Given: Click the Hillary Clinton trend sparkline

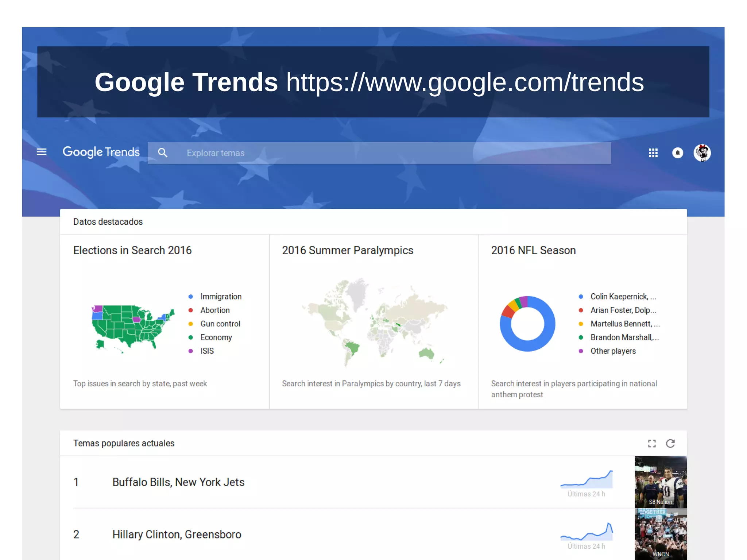Looking at the screenshot, I should pyautogui.click(x=587, y=532).
